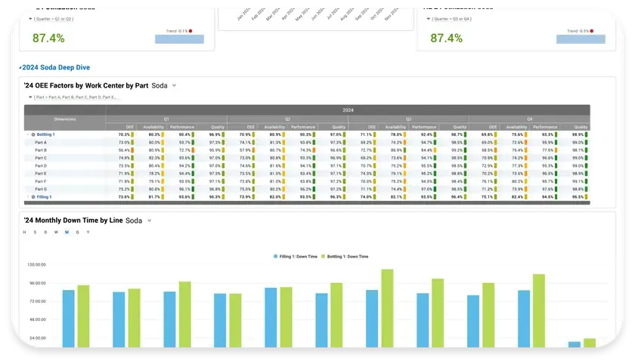635x364 pixels.
Task: Click the 2024 year header
Action: pos(348,110)
